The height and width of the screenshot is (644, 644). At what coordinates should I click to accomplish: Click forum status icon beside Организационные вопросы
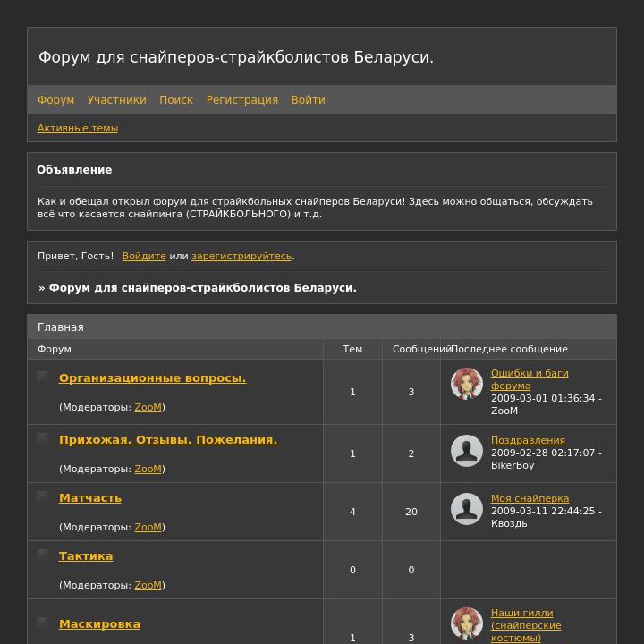click(42, 377)
